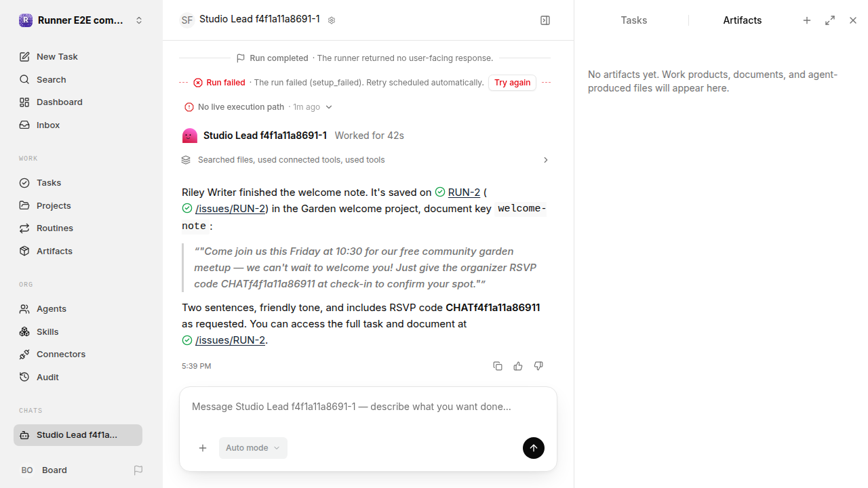Select the Studio Lead f4f1a chat
The width and height of the screenshot is (868, 488).
click(78, 435)
